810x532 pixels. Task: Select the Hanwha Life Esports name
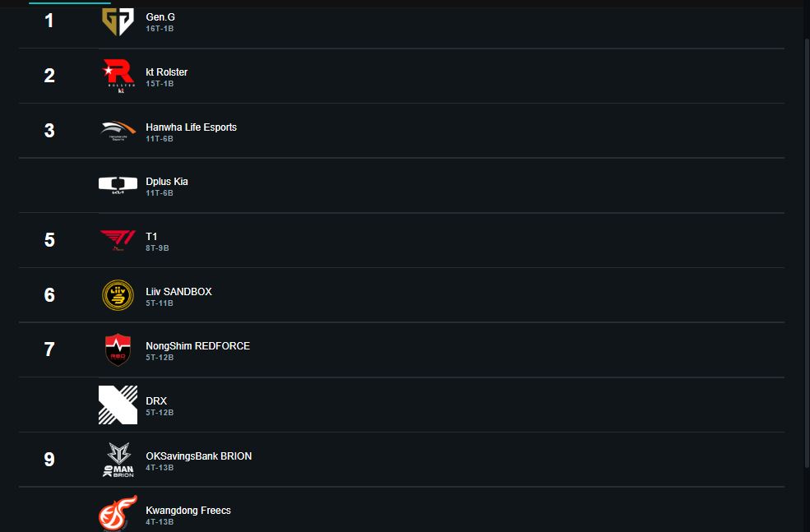[x=191, y=127]
